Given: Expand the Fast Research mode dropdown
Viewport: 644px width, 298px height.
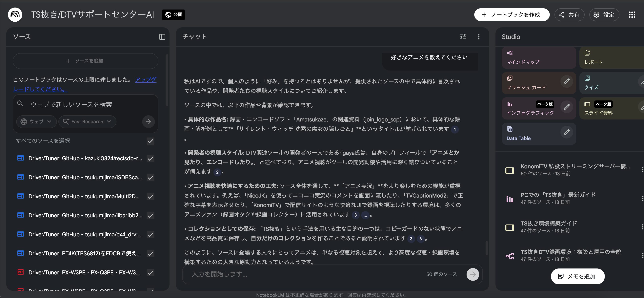Looking at the screenshot, I should (x=87, y=122).
